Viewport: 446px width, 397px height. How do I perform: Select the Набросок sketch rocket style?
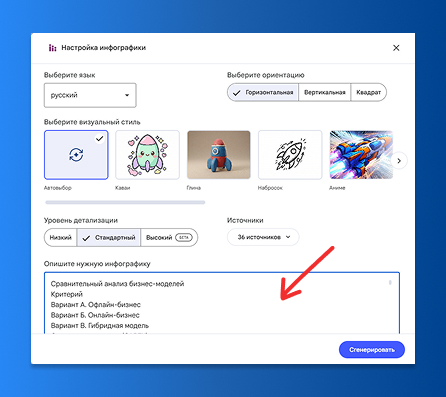point(290,155)
